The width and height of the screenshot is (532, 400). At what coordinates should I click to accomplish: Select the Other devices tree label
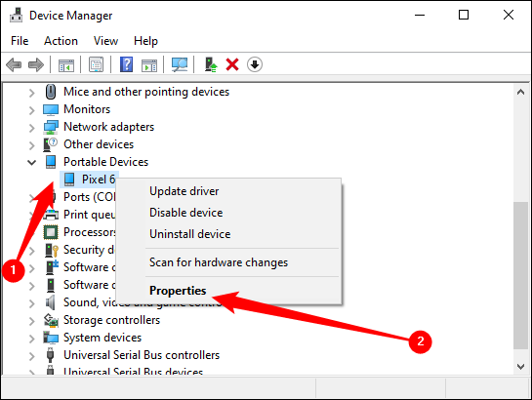(99, 144)
